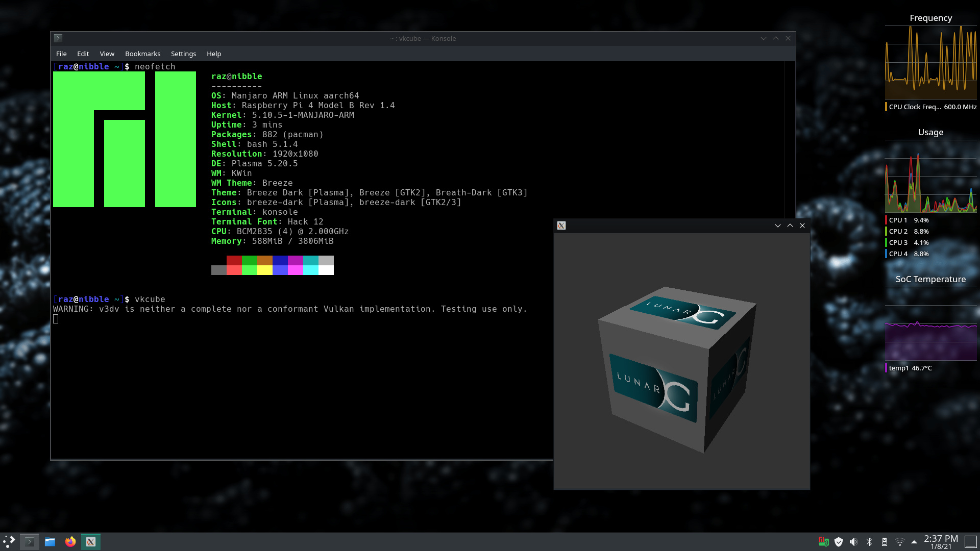The image size is (980, 551).
Task: Open the File menu in Konsole
Action: click(x=61, y=54)
